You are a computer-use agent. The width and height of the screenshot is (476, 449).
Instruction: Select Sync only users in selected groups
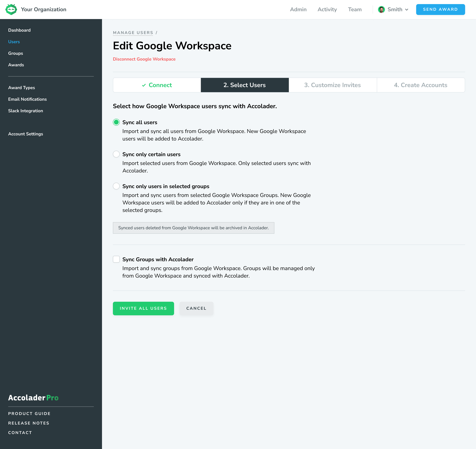116,186
